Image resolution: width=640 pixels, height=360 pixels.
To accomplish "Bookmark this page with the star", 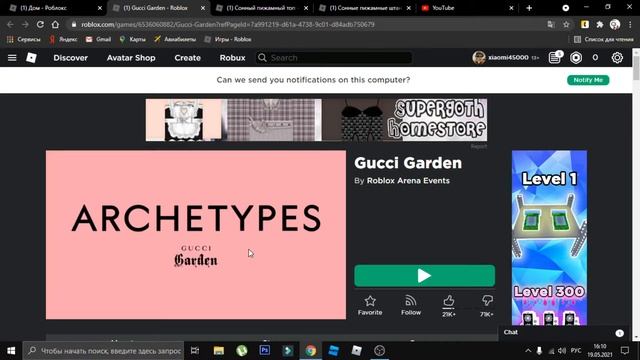I will tap(566, 24).
